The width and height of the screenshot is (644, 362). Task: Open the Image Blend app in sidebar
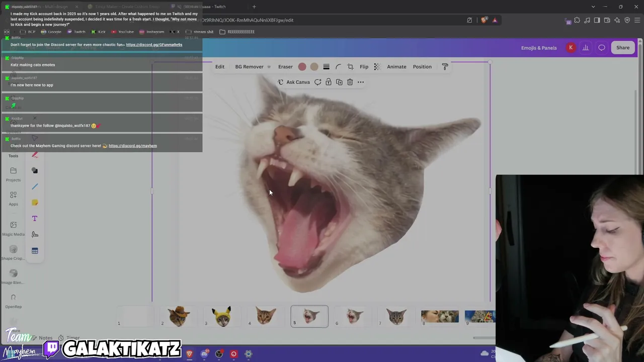[x=13, y=277]
